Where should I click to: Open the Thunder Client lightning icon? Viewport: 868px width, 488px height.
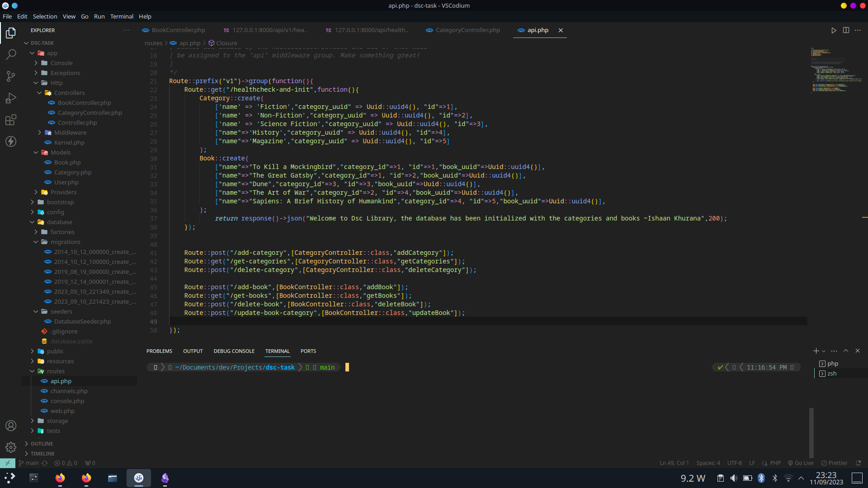point(11,141)
